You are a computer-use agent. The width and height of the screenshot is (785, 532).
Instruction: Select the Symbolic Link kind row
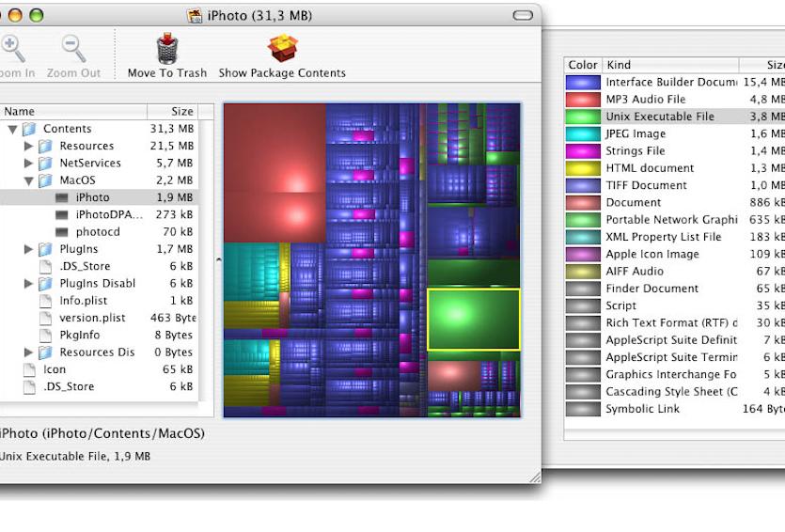(674, 409)
